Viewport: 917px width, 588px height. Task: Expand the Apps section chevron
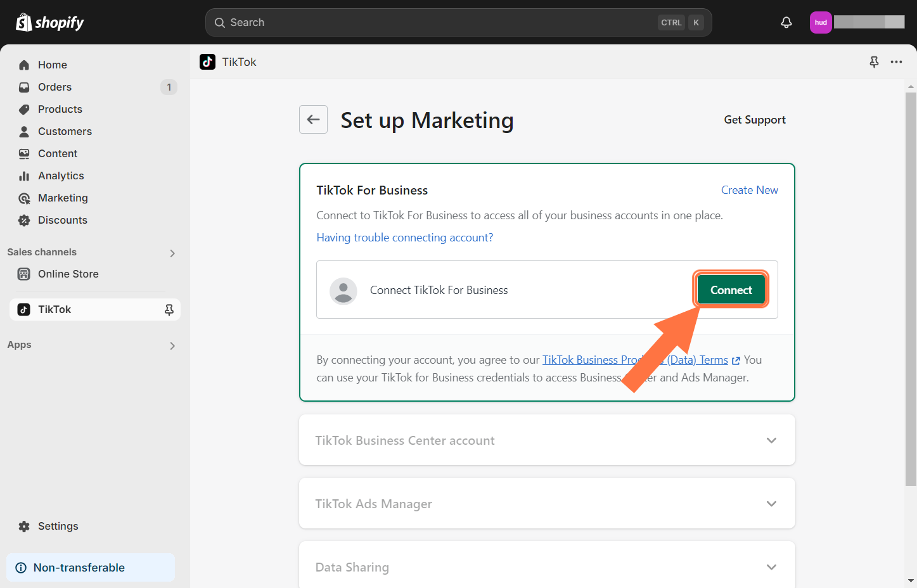pos(172,346)
